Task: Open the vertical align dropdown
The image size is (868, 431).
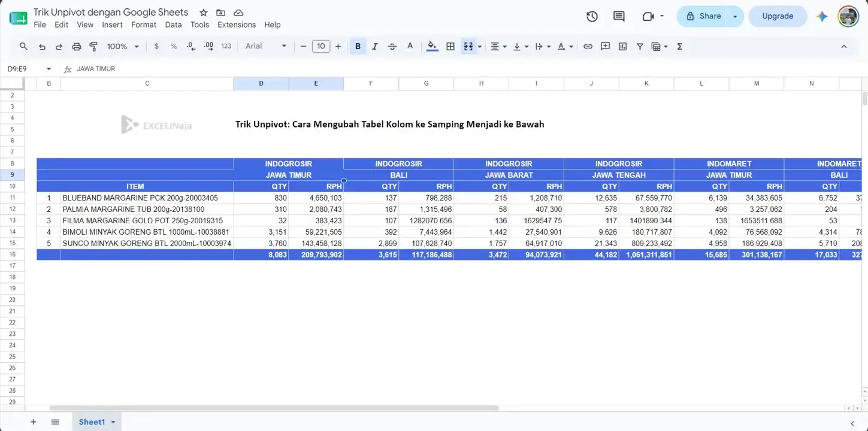Action: coord(521,46)
